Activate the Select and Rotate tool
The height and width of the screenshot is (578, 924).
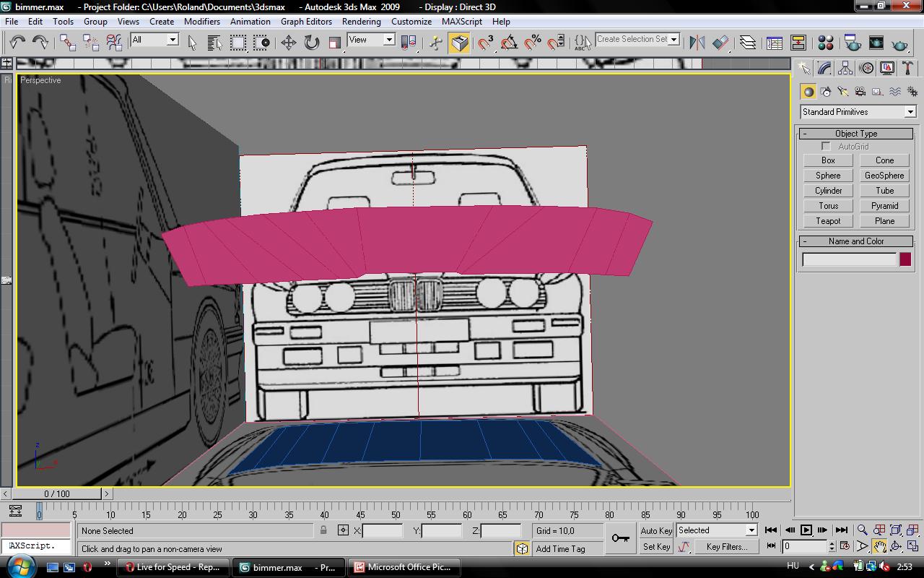(x=311, y=43)
